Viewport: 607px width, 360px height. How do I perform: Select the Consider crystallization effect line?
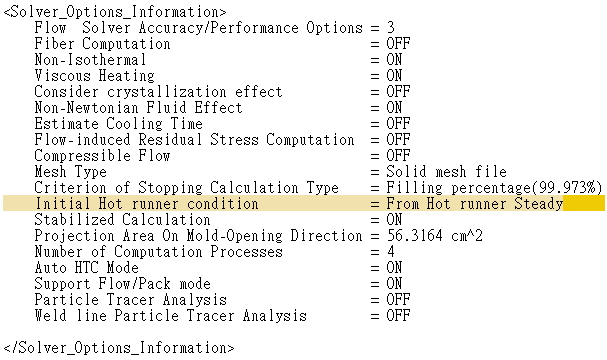point(222,92)
